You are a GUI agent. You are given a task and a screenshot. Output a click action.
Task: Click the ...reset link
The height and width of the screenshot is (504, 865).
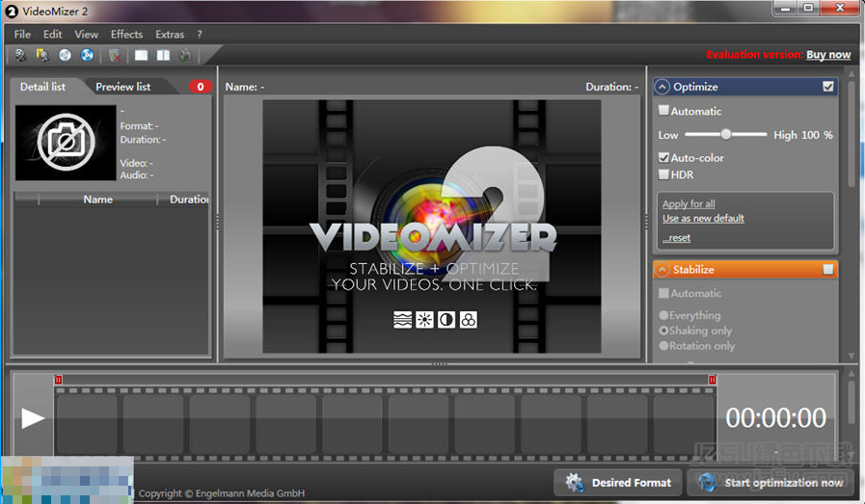tap(677, 238)
